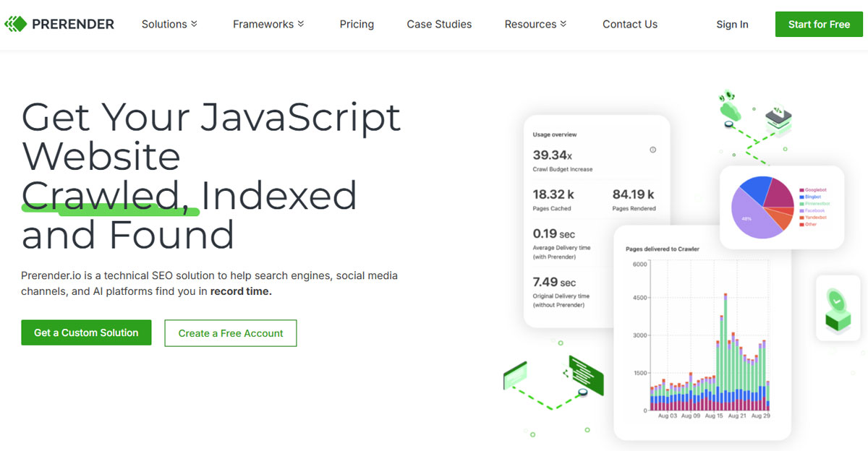Viewport: 868px width, 451px height.
Task: Select Create a Free Account
Action: pos(230,333)
